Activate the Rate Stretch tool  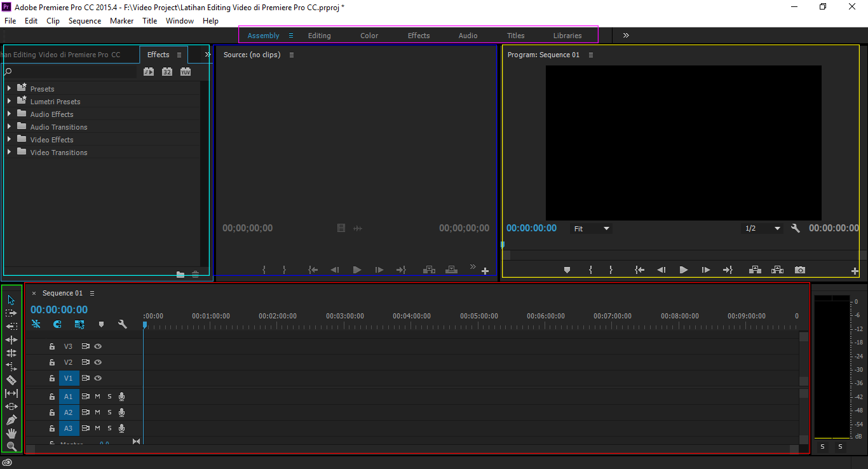11,367
